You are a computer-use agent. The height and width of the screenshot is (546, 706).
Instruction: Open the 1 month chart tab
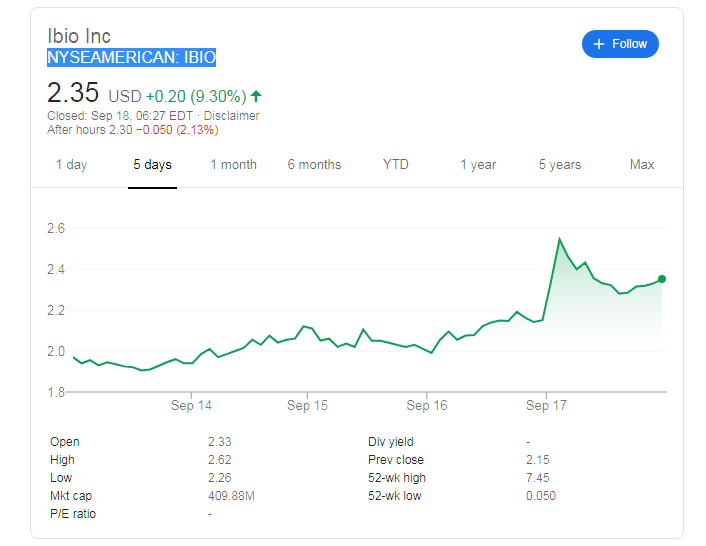pos(233,165)
